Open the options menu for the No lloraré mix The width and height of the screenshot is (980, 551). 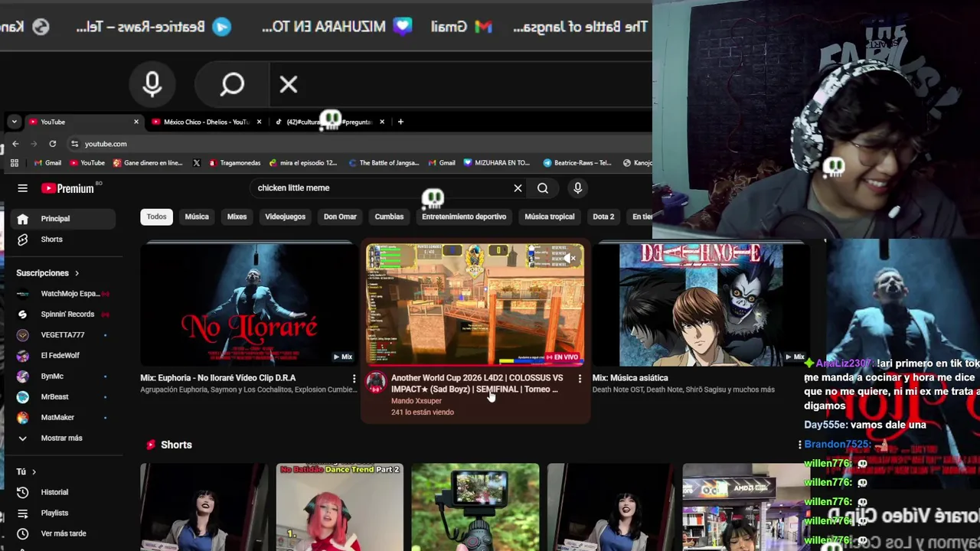click(x=354, y=379)
